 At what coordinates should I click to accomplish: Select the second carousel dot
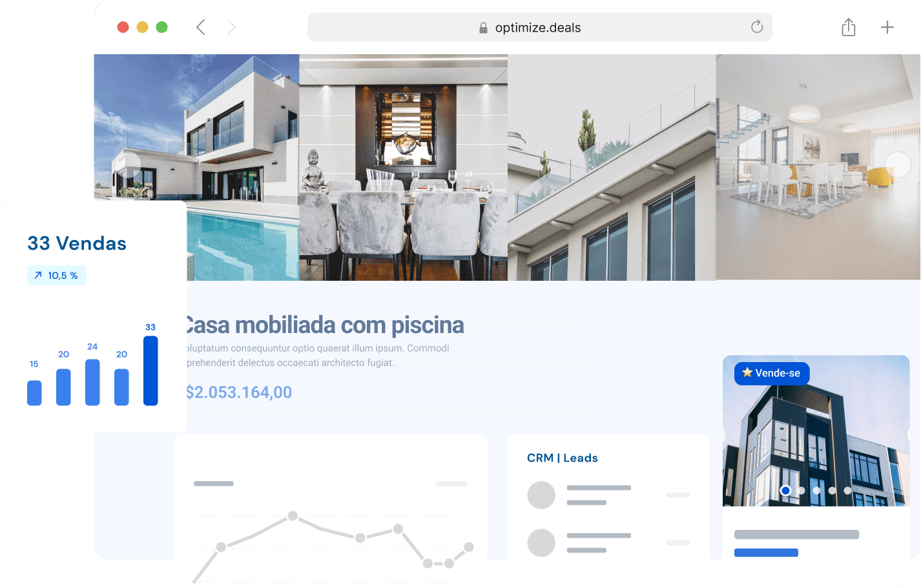tap(802, 491)
